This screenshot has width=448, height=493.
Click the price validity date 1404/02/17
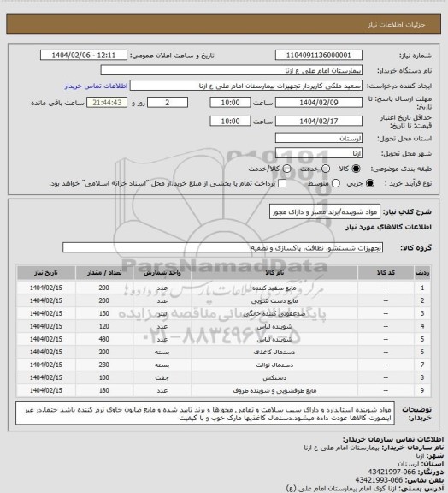click(319, 121)
